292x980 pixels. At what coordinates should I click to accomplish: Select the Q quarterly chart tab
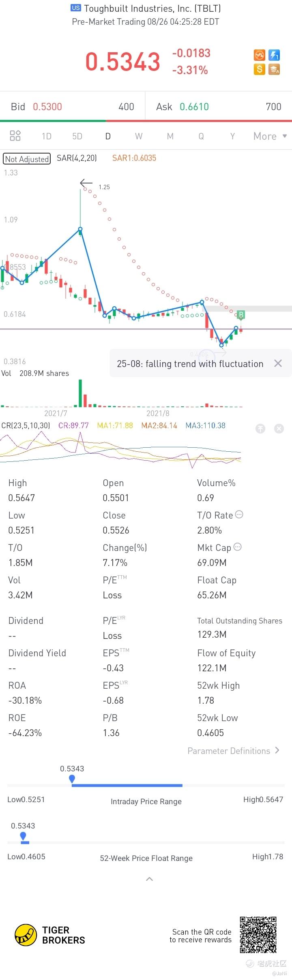[201, 136]
